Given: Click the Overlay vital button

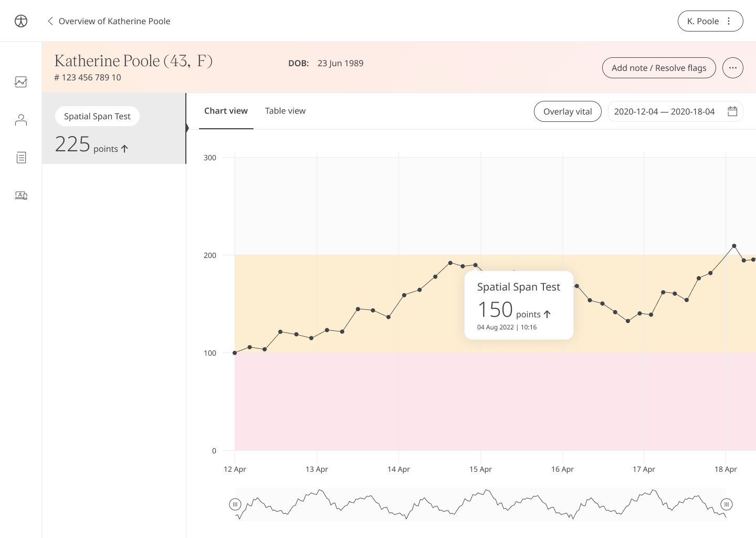Looking at the screenshot, I should click(568, 111).
